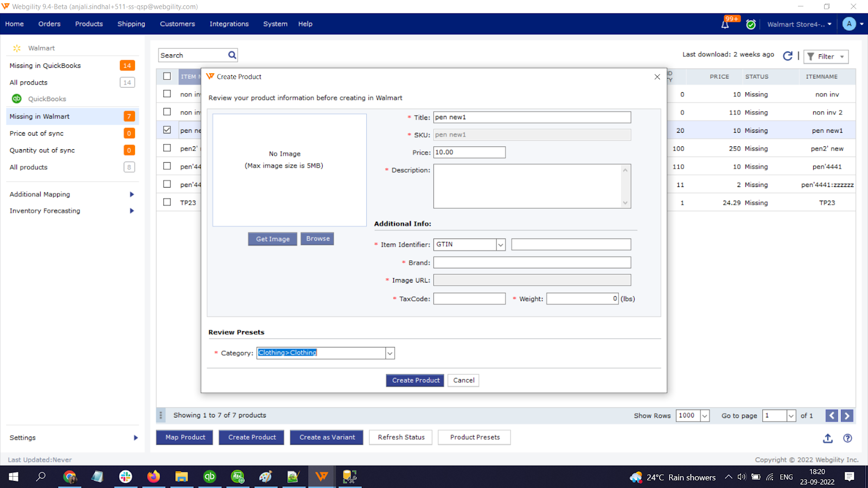Check the TP23 row checkbox

pos(167,202)
